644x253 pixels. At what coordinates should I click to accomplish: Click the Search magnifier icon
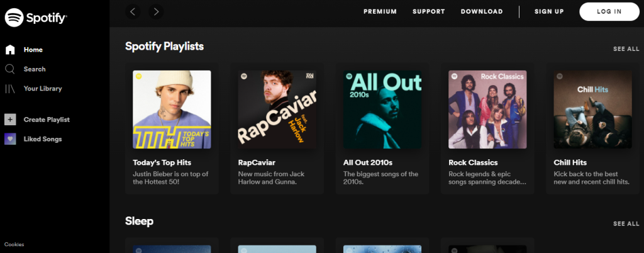10,69
